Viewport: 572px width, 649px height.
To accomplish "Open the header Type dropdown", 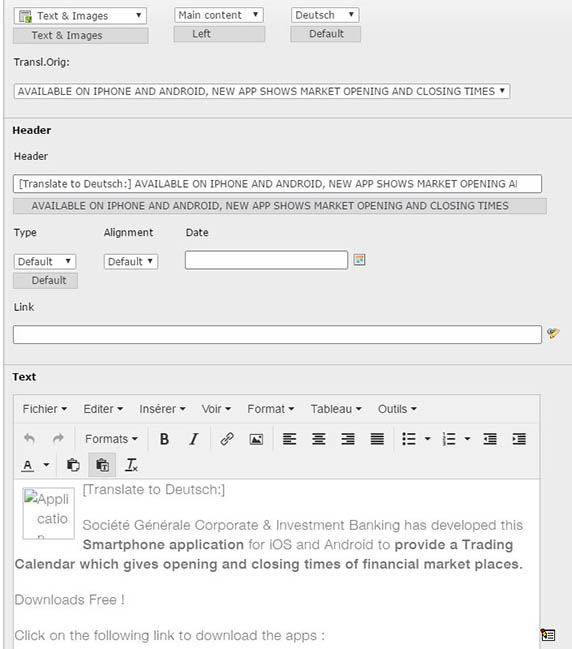I will tap(45, 262).
